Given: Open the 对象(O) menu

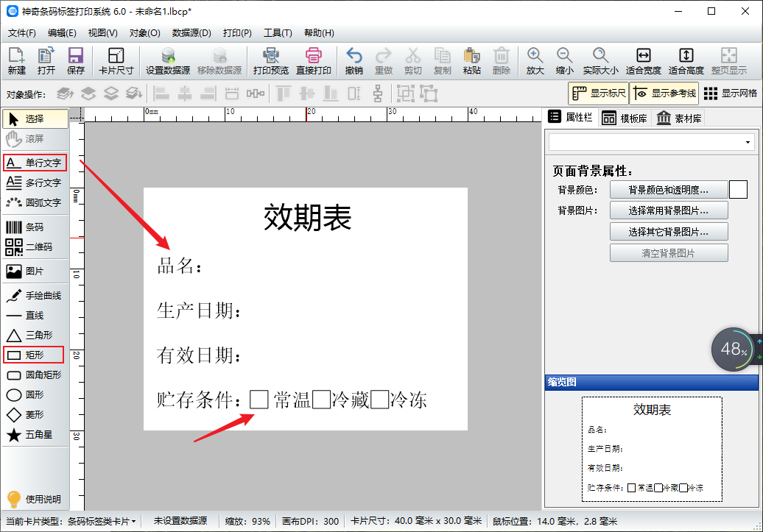Looking at the screenshot, I should click(144, 33).
